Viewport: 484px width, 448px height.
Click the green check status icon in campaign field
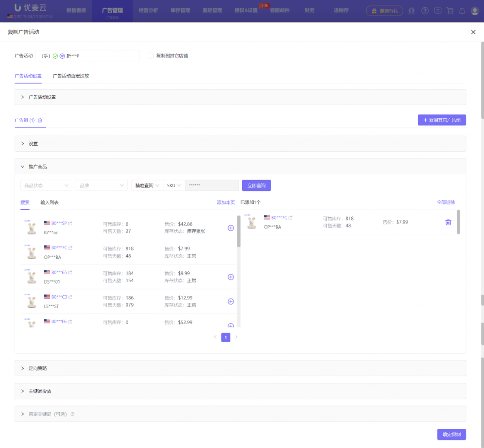click(55, 56)
